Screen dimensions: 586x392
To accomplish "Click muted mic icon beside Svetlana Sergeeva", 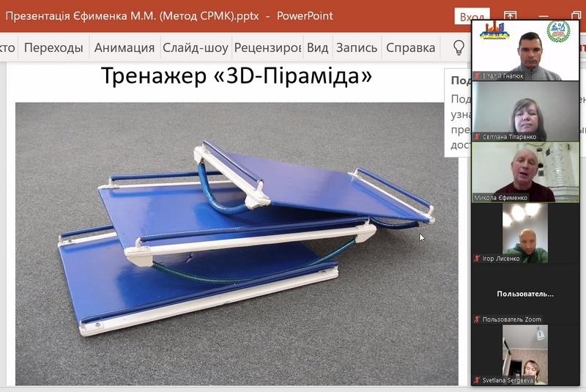I will click(477, 380).
